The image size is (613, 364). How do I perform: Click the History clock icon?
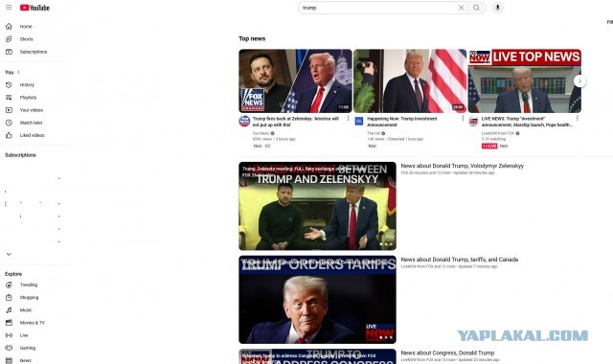(9, 84)
